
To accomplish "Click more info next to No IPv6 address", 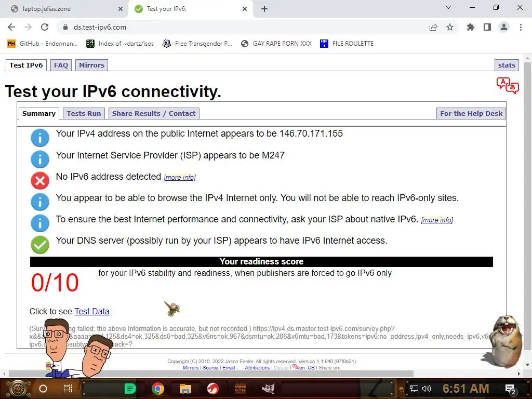I will (179, 178).
